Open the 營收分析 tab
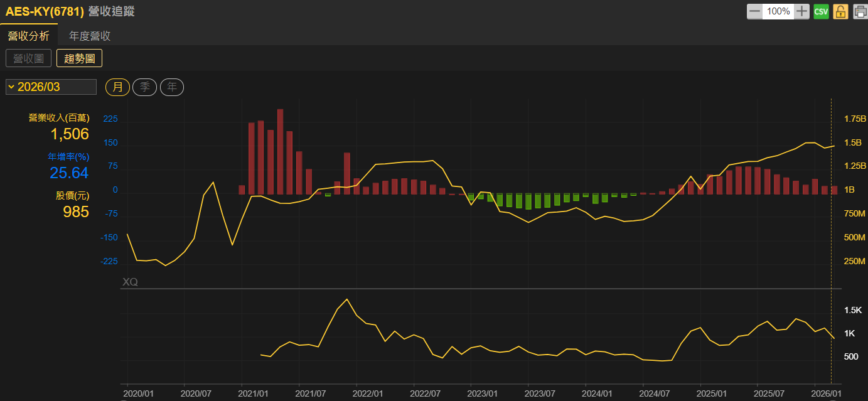This screenshot has height=401, width=868. 28,36
